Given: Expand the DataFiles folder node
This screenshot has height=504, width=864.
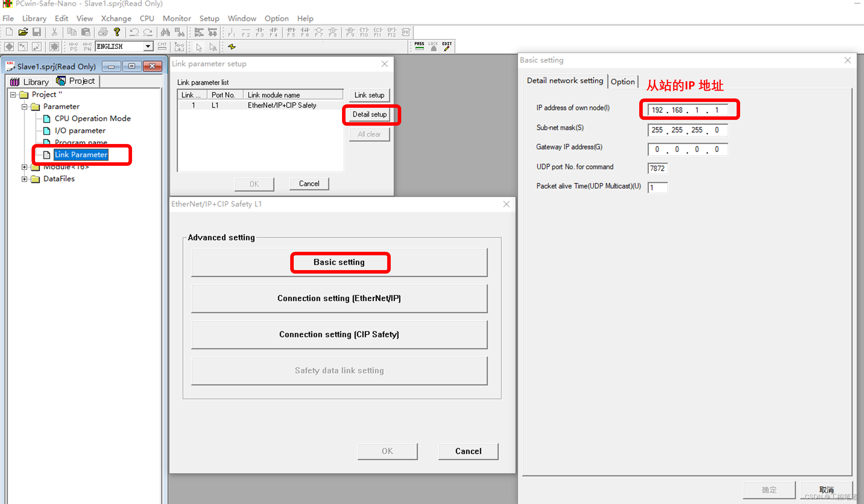Looking at the screenshot, I should point(25,179).
